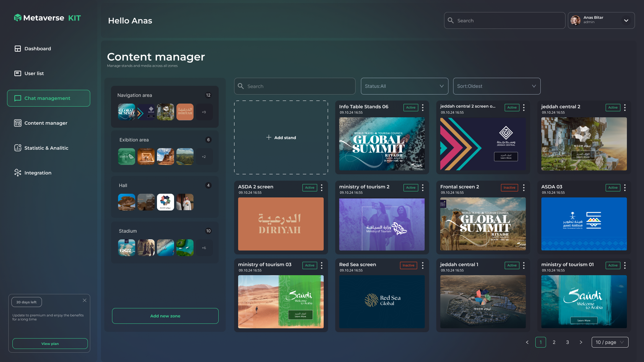Open the Sort:Oldest dropdown
The height and width of the screenshot is (362, 644).
point(496,86)
